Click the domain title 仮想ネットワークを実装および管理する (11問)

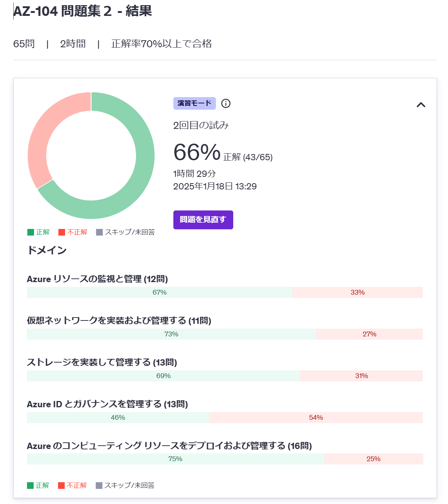click(119, 320)
